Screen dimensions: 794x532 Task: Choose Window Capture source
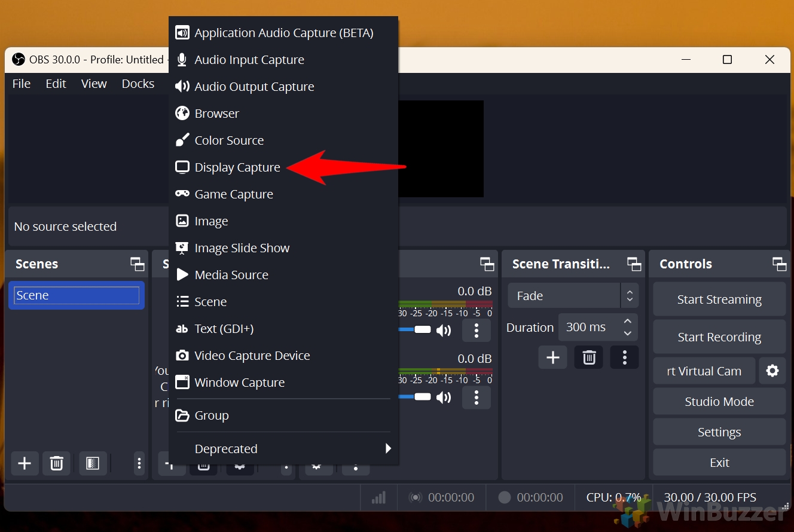click(x=283, y=383)
